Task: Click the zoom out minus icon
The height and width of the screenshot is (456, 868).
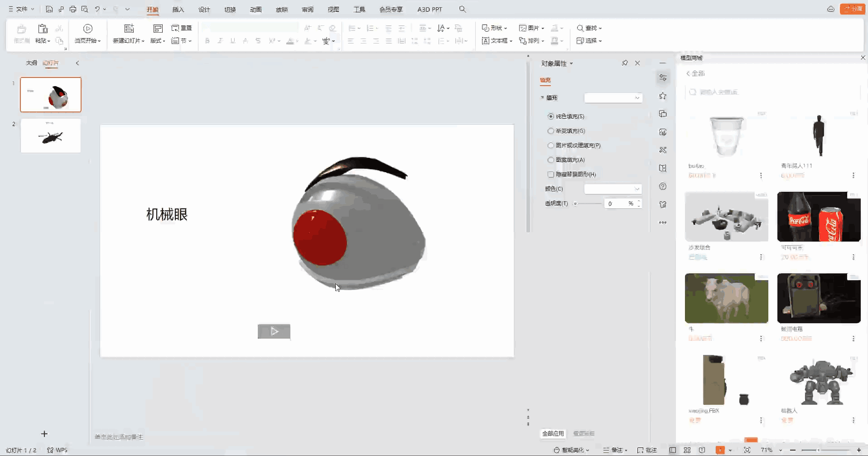Action: (793, 450)
